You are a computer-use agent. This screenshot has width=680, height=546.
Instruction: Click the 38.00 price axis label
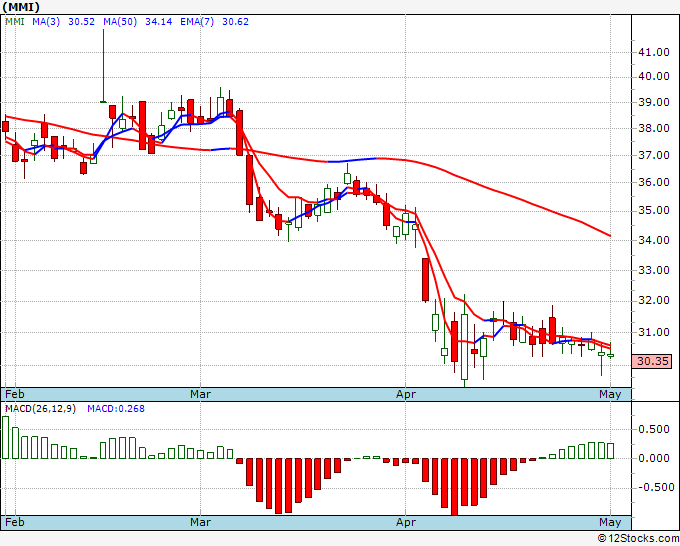pos(654,128)
